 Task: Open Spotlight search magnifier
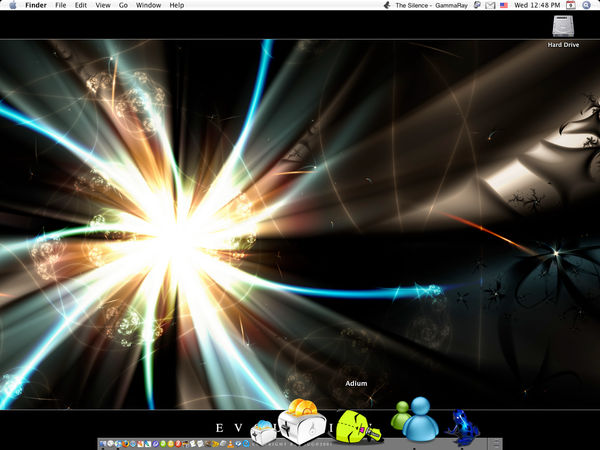[x=586, y=5]
